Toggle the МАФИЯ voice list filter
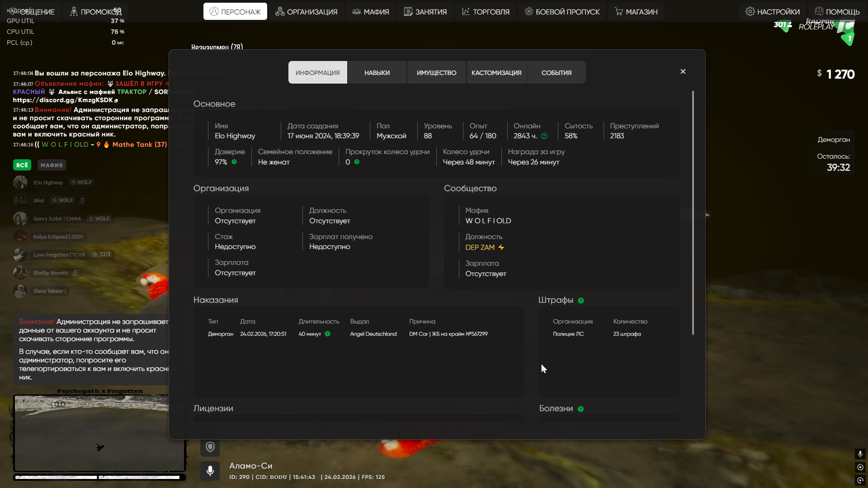This screenshot has width=868, height=488. click(x=52, y=165)
